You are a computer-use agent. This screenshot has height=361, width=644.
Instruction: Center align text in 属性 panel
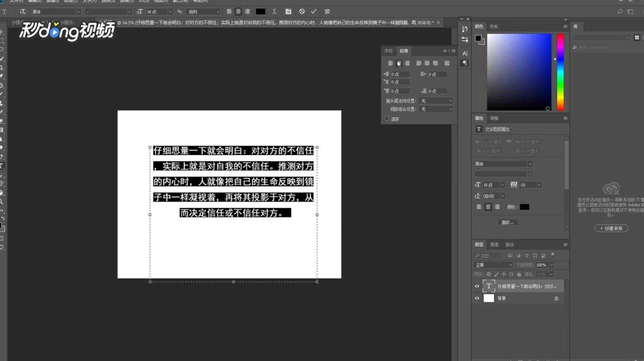(488, 207)
